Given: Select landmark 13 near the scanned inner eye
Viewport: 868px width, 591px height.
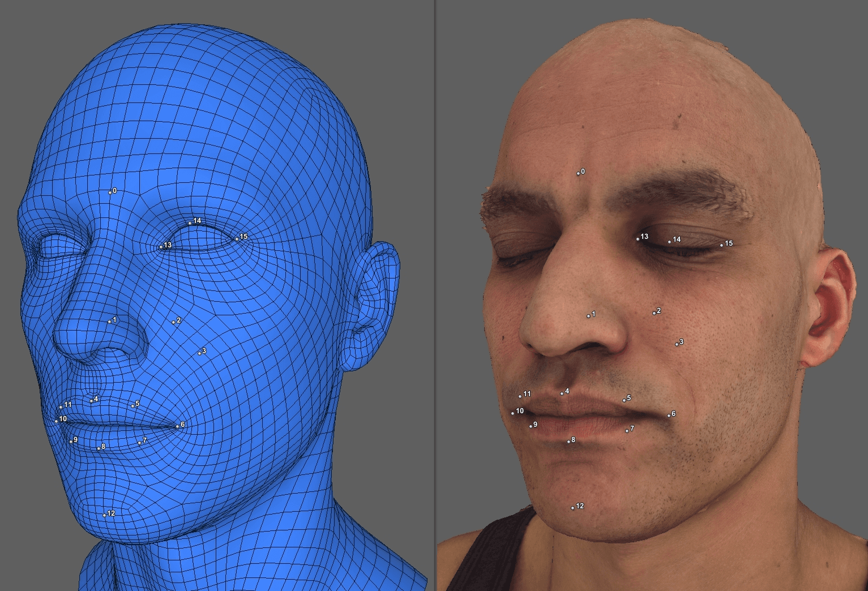Looking at the screenshot, I should [x=638, y=239].
